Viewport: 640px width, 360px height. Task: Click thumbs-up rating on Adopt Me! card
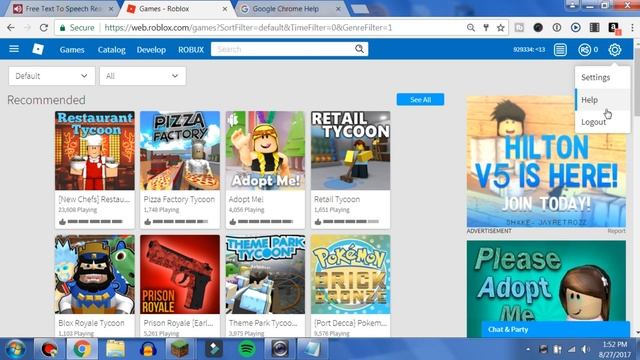tap(233, 222)
